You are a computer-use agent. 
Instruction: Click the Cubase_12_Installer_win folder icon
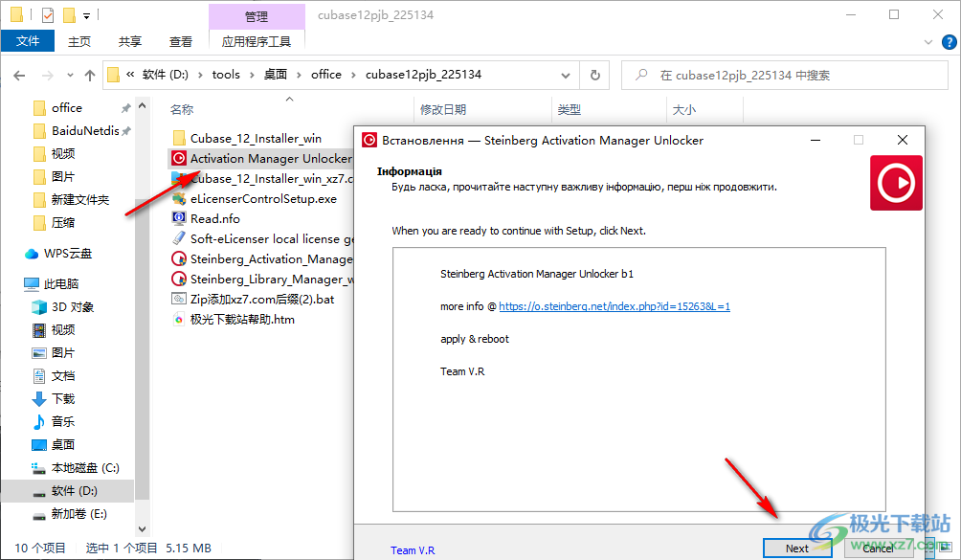coord(179,139)
